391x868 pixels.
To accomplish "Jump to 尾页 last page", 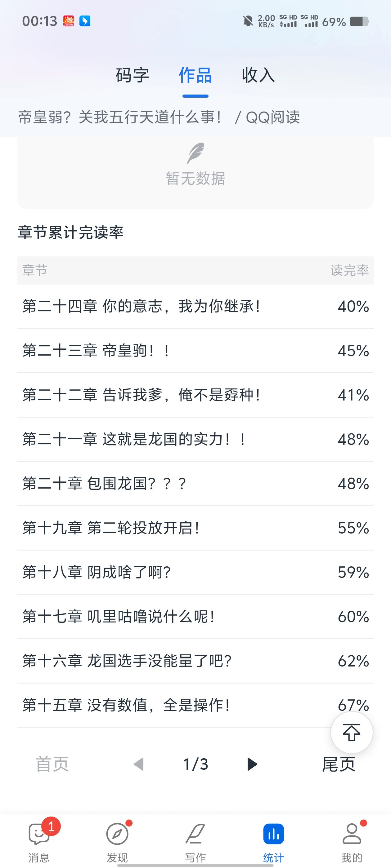I will click(338, 764).
